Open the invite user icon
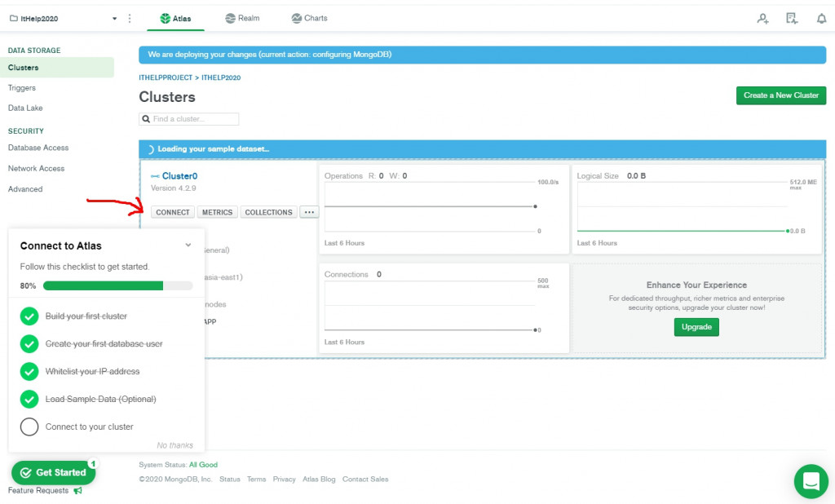The image size is (835, 504). (762, 19)
